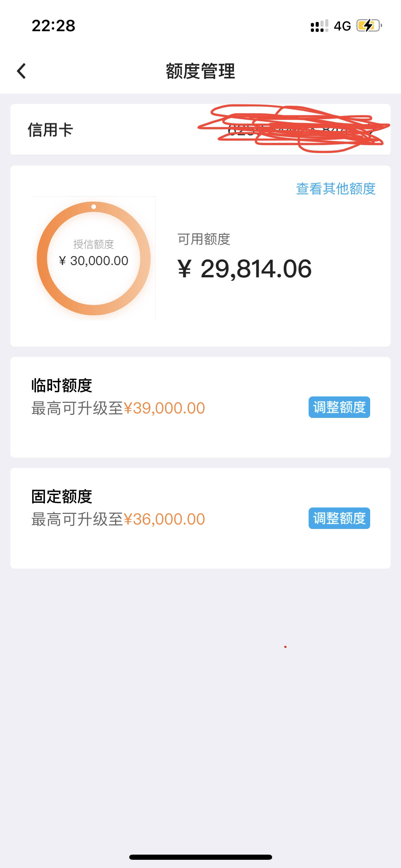This screenshot has width=401, height=868.
Task: Tap the 额度管理 page title
Action: pyautogui.click(x=200, y=71)
